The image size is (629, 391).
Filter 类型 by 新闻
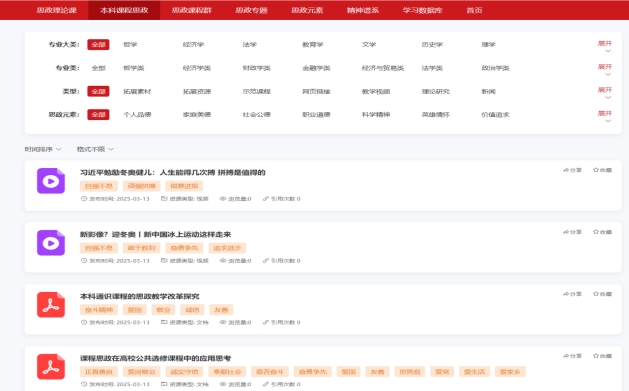pos(489,91)
